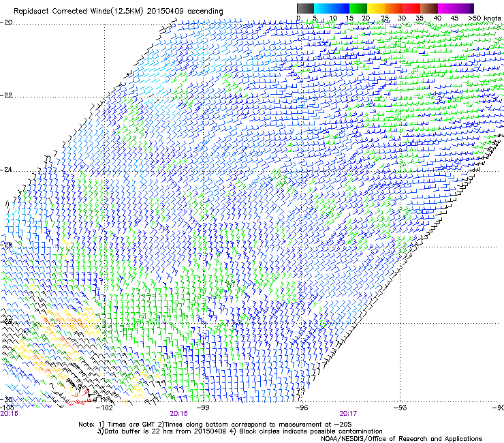Image resolution: width=504 pixels, height=443 pixels.
Task: Click the orange segment of the color bar
Action: click(x=394, y=8)
